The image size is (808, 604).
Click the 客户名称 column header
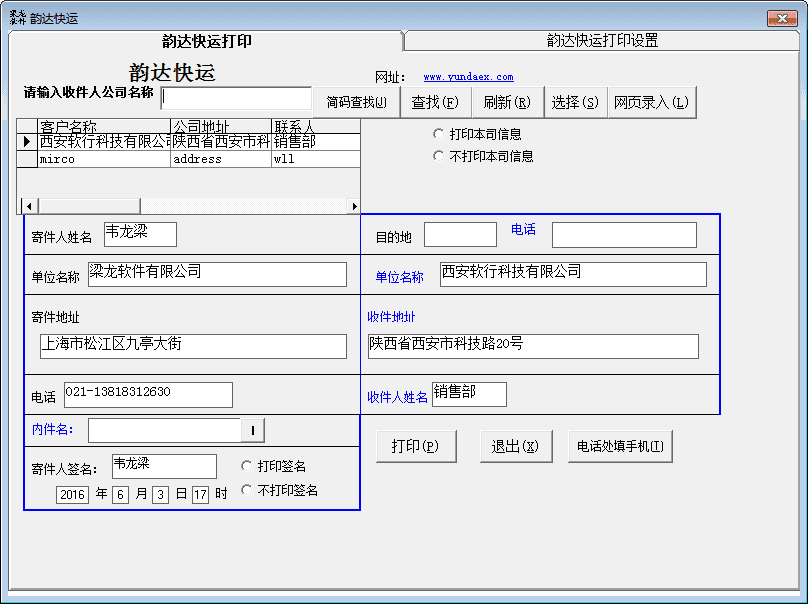pos(104,126)
